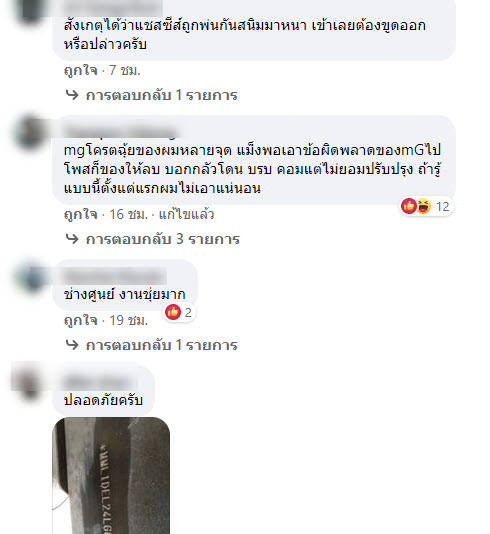
Task: Like the comment posted 19 ชม. ago
Action: pos(81,320)
